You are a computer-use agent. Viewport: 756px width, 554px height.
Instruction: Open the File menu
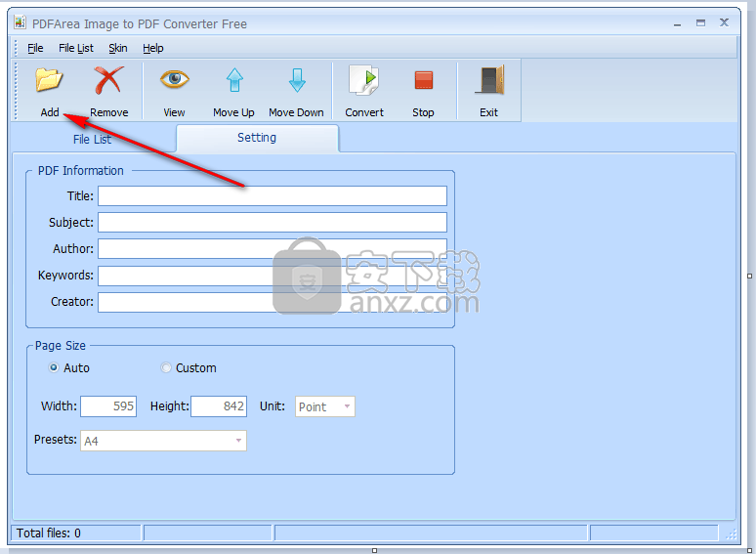(35, 48)
